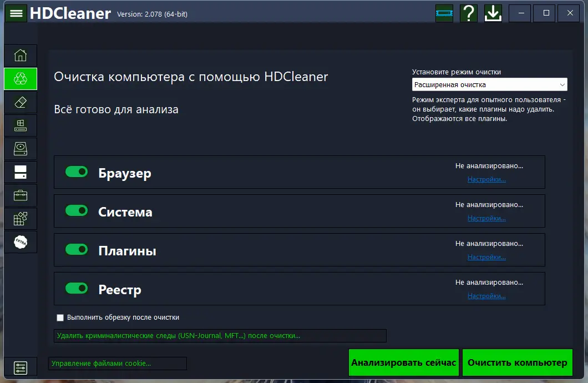The height and width of the screenshot is (383, 588).
Task: Toggle the Браузер switch off
Action: 77,172
